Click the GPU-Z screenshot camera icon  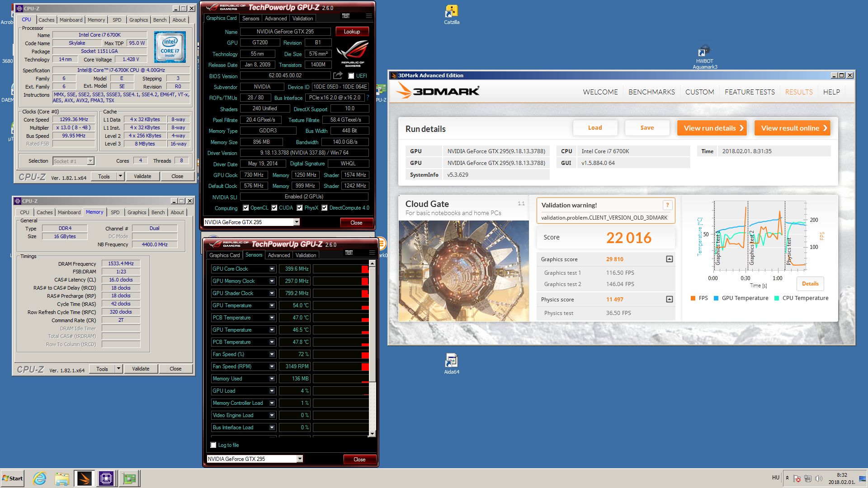coord(346,16)
